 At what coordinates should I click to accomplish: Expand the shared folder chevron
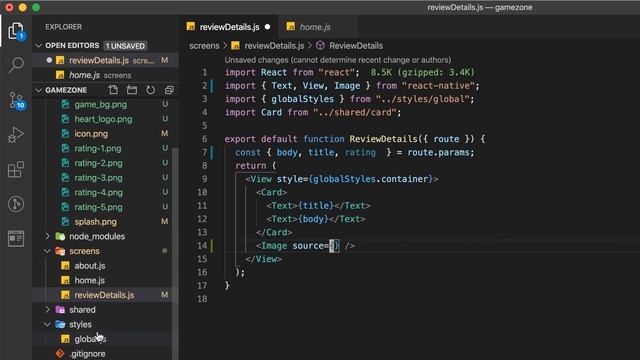click(x=47, y=310)
